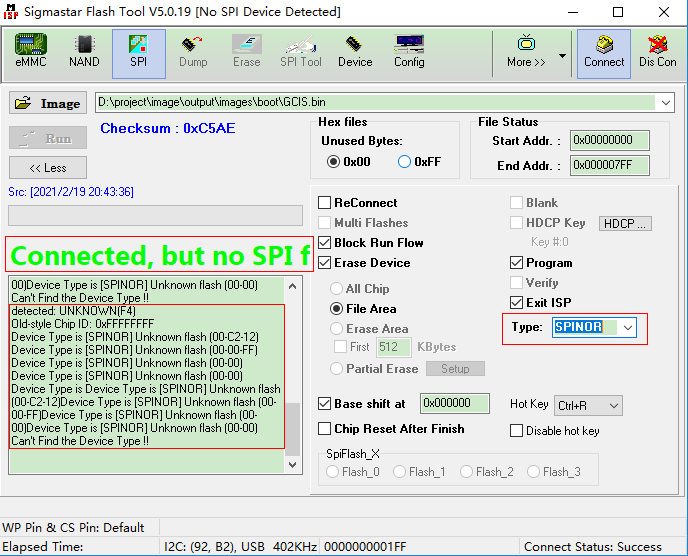
Task: Click the Dis Con disconnect icon
Action: [x=657, y=51]
